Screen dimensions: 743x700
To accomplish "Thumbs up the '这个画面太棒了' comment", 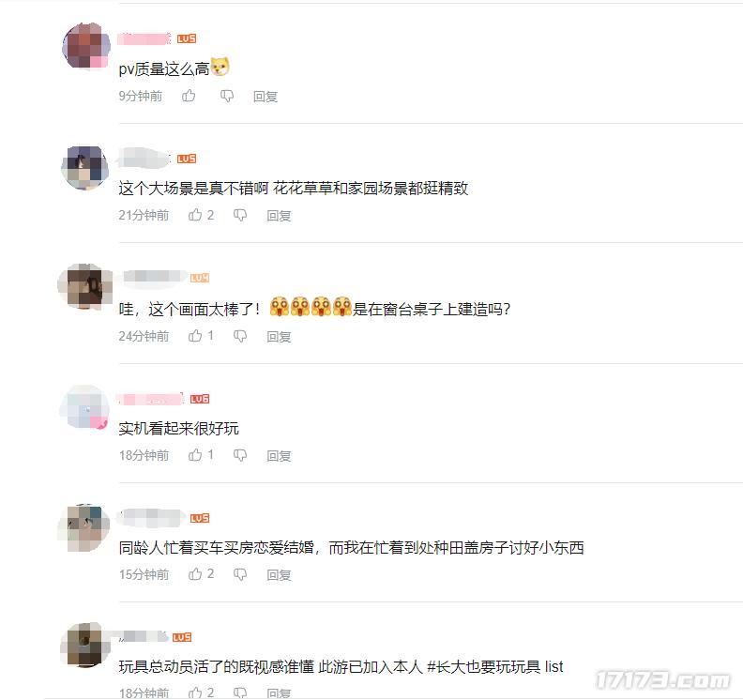I will [195, 336].
